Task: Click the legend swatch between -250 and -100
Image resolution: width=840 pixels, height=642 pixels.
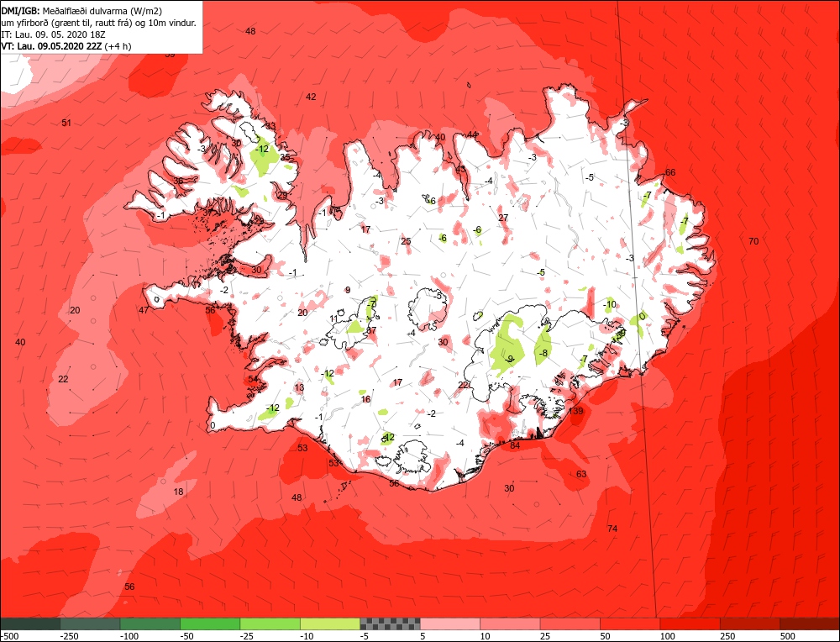Action: [x=90, y=624]
